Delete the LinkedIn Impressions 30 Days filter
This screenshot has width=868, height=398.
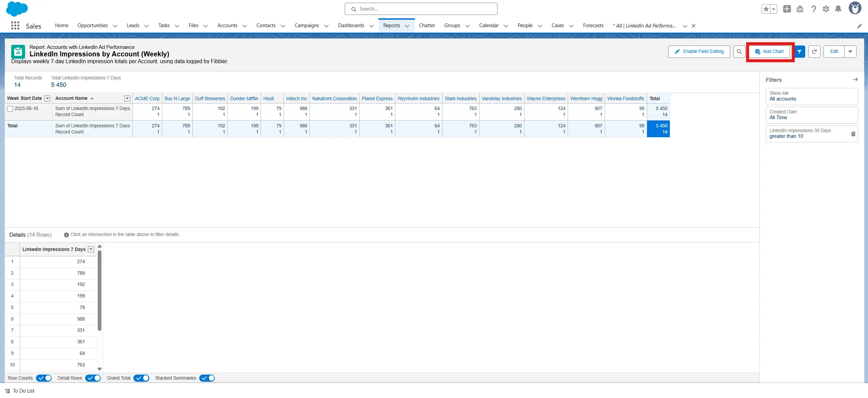853,134
